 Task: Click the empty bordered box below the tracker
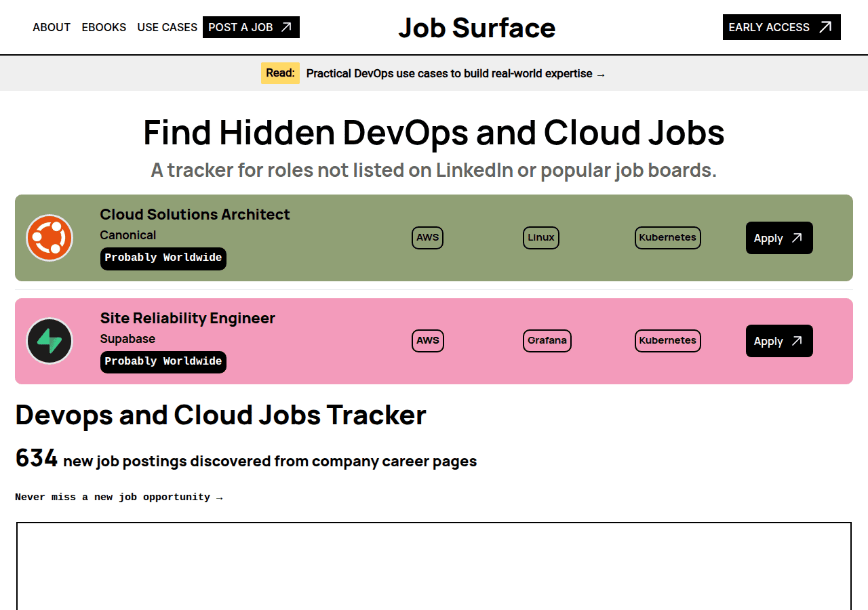434,566
